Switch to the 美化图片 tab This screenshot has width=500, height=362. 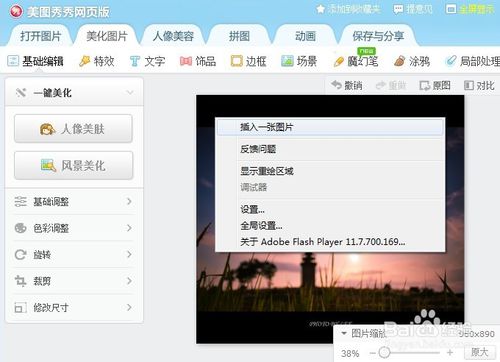pos(107,36)
